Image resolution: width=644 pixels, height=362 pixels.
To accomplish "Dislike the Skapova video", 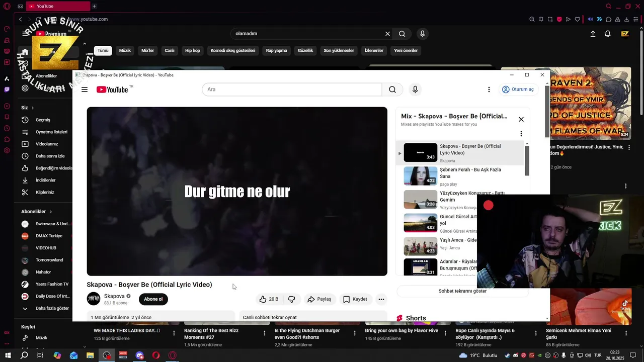I will [292, 299].
